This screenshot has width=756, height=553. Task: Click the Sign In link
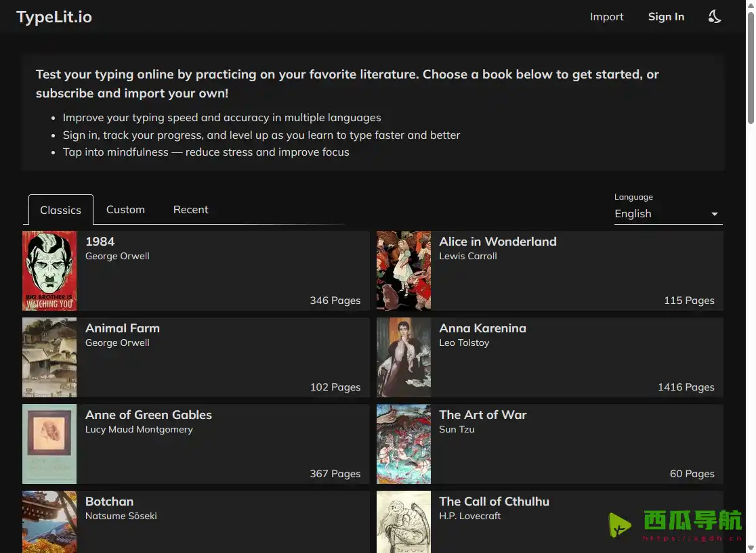[666, 17]
